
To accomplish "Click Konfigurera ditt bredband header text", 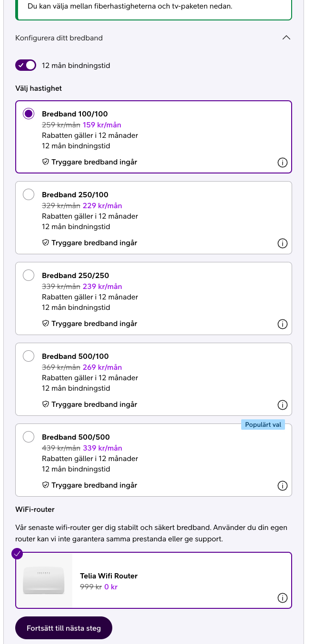I will click(59, 38).
